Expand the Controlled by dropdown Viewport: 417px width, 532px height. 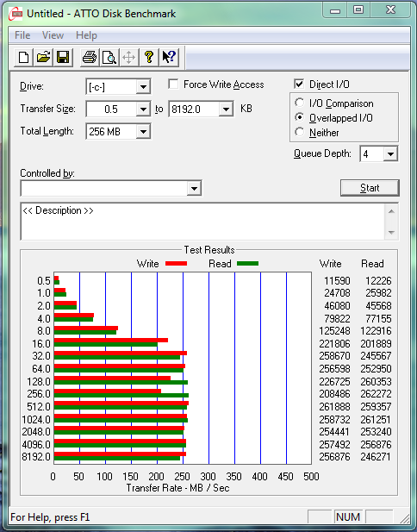coord(194,188)
